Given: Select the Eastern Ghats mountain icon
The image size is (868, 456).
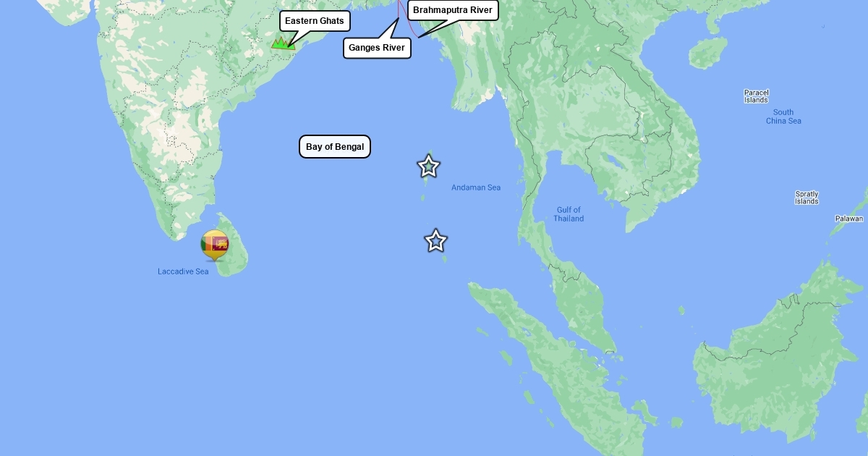Looking at the screenshot, I should [x=283, y=43].
